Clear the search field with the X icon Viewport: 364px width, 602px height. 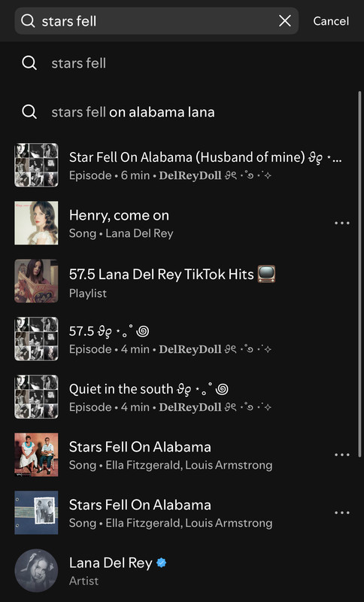284,21
